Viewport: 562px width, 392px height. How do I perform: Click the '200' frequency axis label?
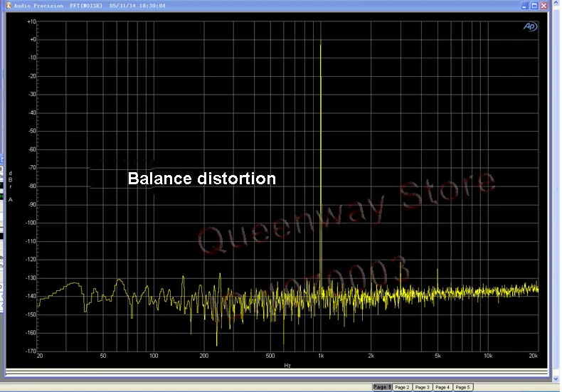pyautogui.click(x=203, y=356)
